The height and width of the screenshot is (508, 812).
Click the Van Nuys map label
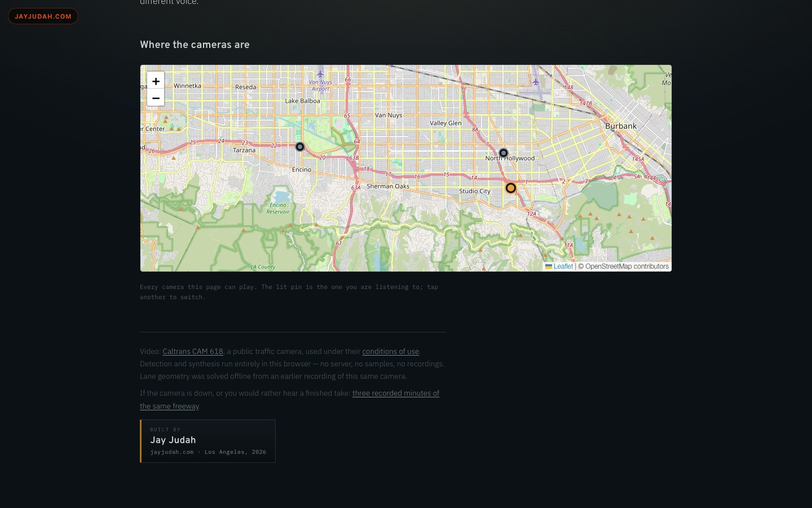point(389,115)
